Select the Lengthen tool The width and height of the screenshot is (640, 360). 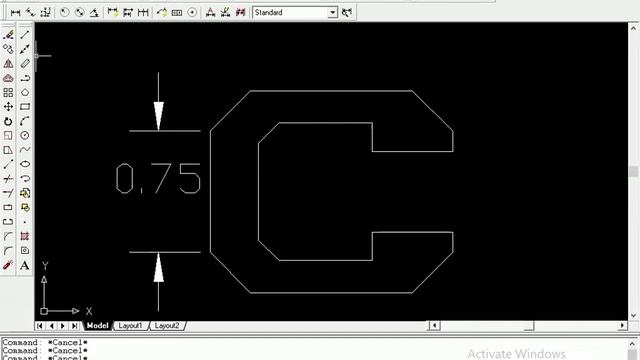click(8, 164)
